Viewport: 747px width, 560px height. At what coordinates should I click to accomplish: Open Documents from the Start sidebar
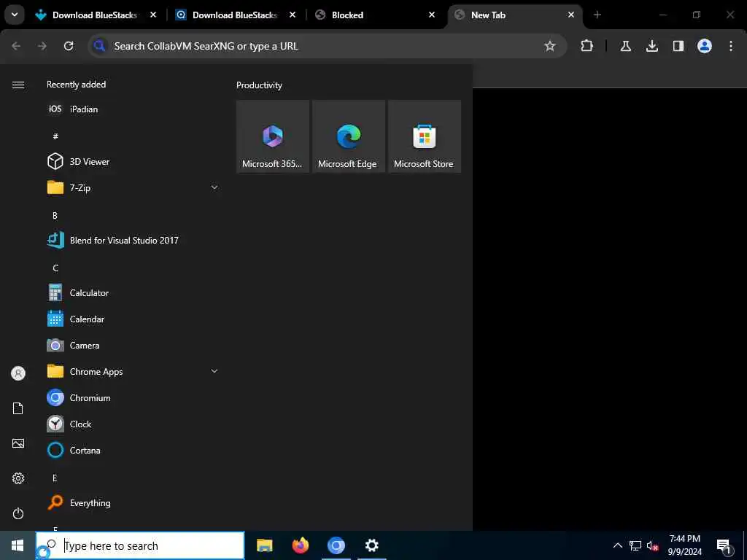pyautogui.click(x=18, y=408)
